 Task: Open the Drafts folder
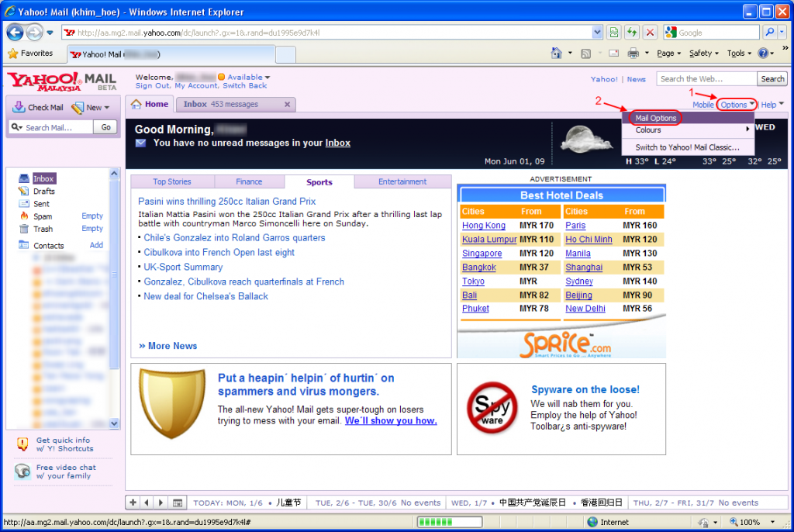coord(43,192)
